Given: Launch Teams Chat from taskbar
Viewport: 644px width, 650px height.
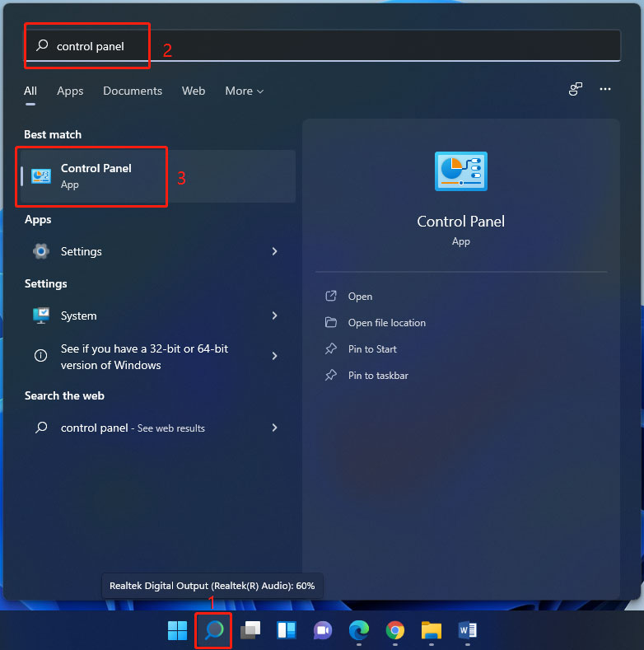Looking at the screenshot, I should [x=323, y=630].
